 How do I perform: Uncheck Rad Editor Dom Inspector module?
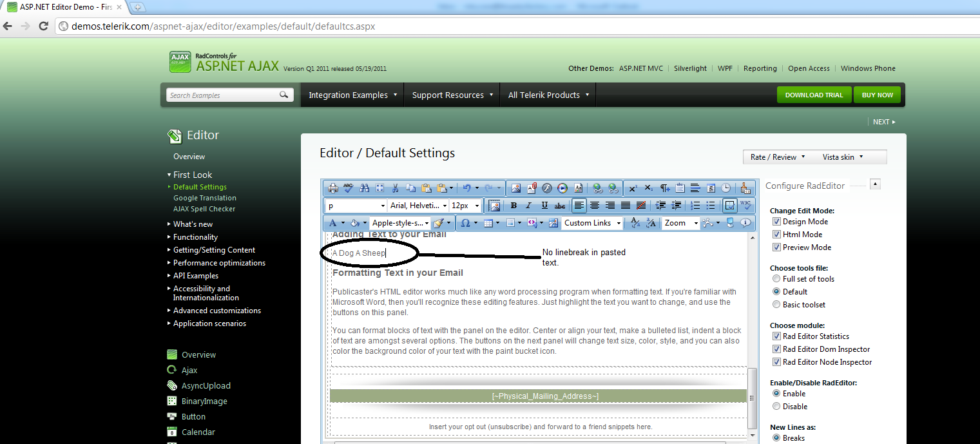tap(776, 349)
